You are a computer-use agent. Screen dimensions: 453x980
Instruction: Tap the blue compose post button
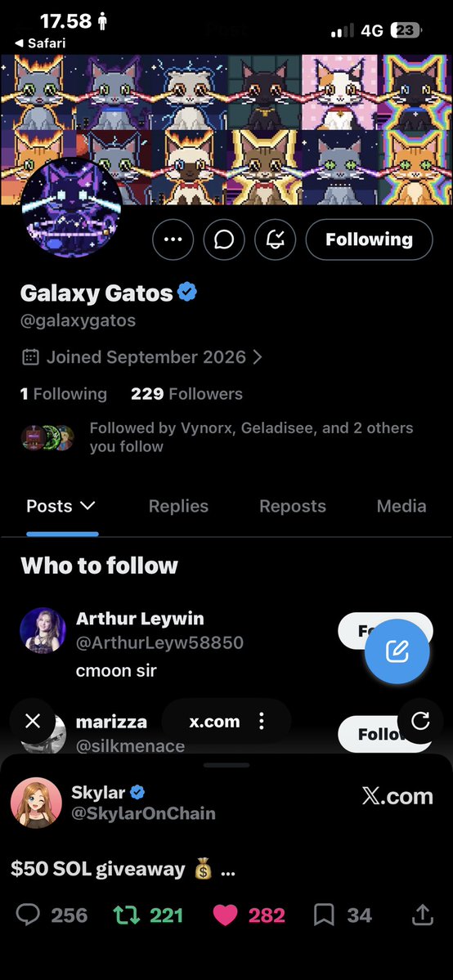pos(397,652)
